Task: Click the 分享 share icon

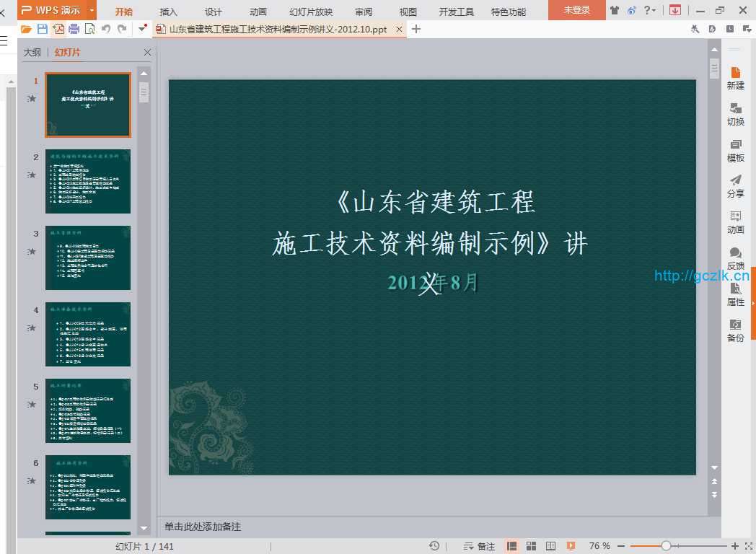Action: (x=735, y=186)
